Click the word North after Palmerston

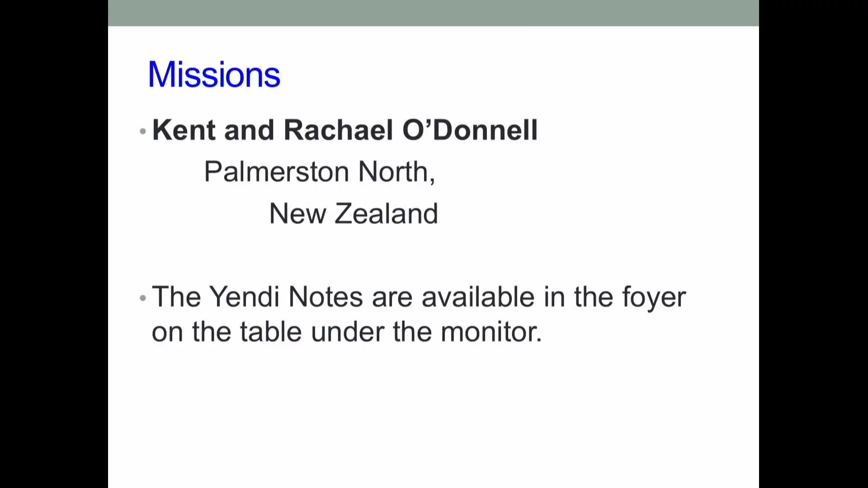coord(395,172)
